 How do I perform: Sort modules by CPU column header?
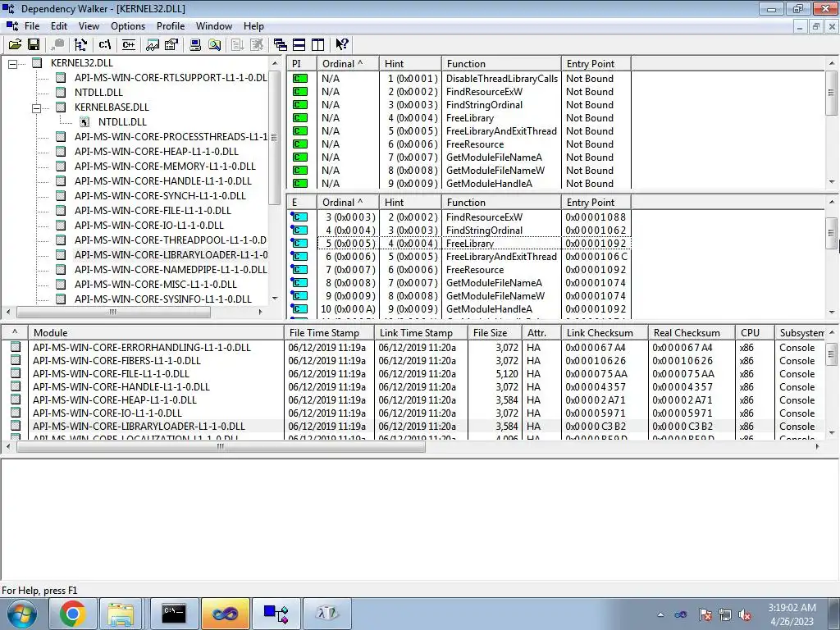[x=755, y=333]
